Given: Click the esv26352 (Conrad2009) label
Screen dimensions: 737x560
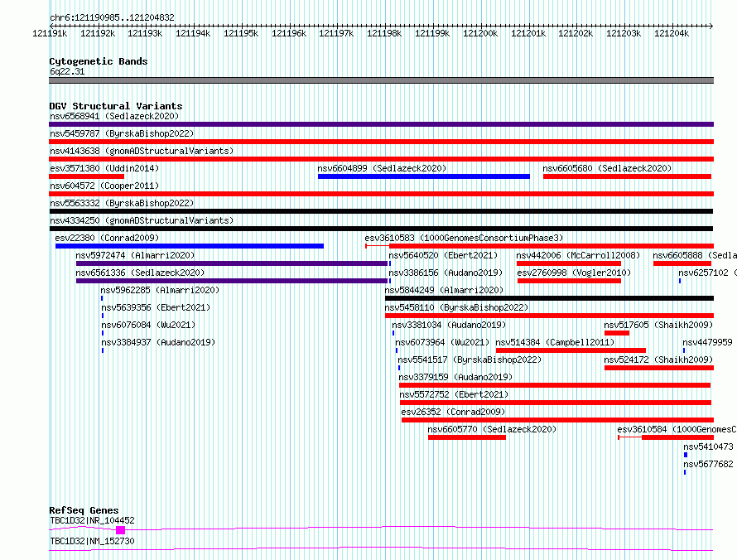Looking at the screenshot, I should 453,412.
